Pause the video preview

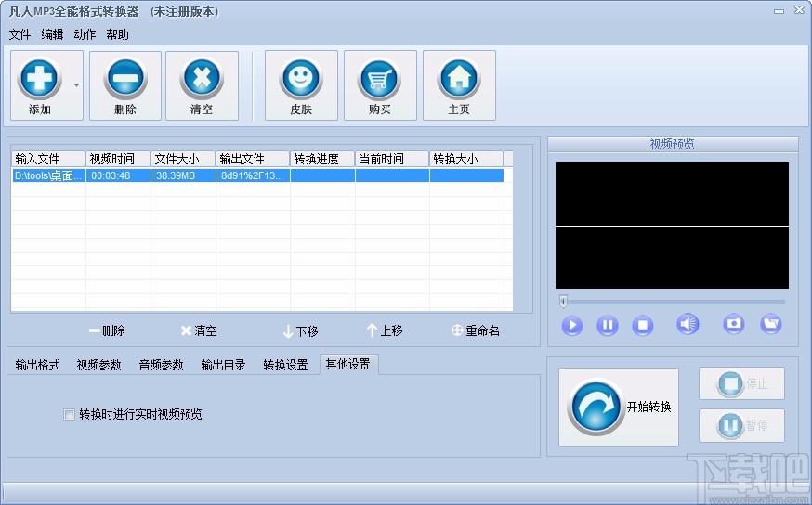[608, 326]
